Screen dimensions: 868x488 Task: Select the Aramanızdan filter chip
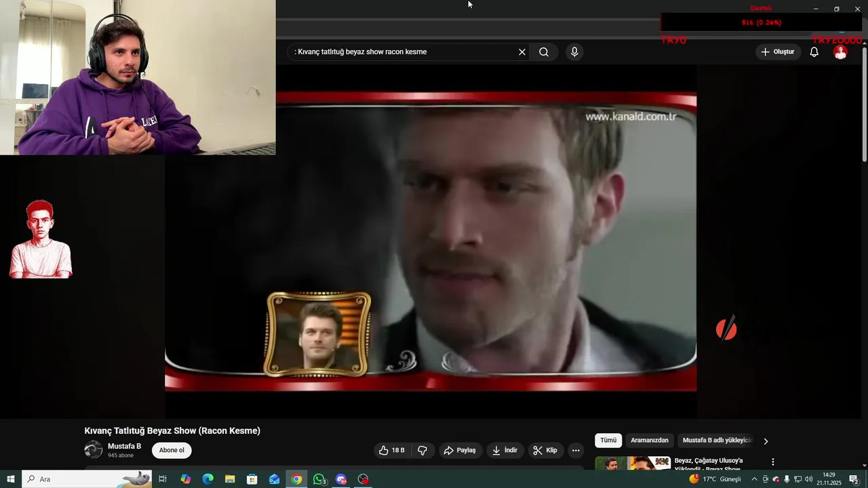pyautogui.click(x=650, y=441)
